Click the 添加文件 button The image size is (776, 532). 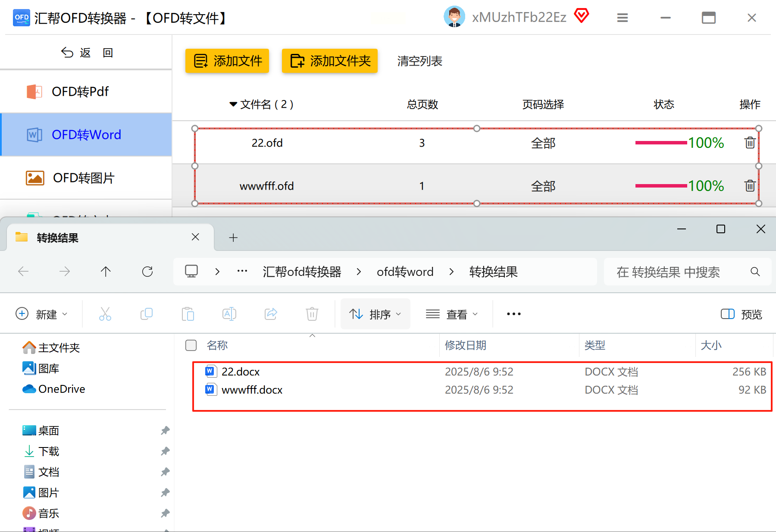(x=227, y=61)
